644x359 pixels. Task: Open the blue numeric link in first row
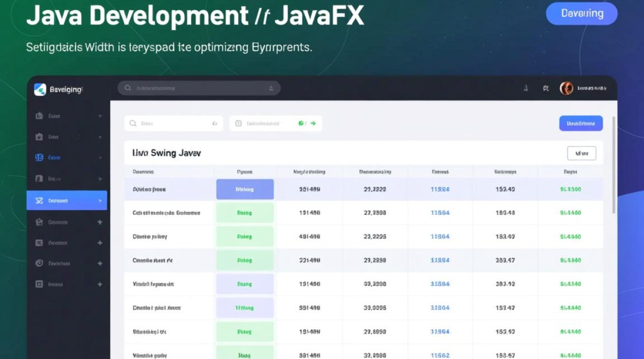pyautogui.click(x=439, y=189)
